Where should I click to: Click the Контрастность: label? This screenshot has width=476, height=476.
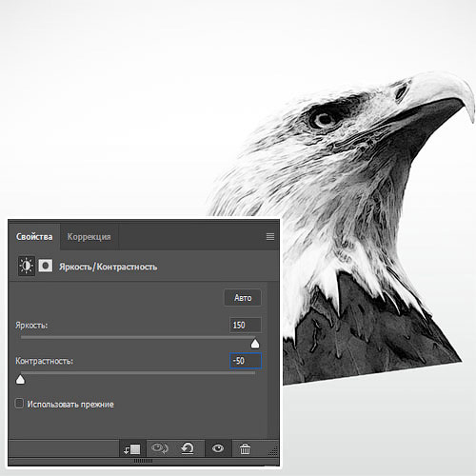click(x=44, y=361)
